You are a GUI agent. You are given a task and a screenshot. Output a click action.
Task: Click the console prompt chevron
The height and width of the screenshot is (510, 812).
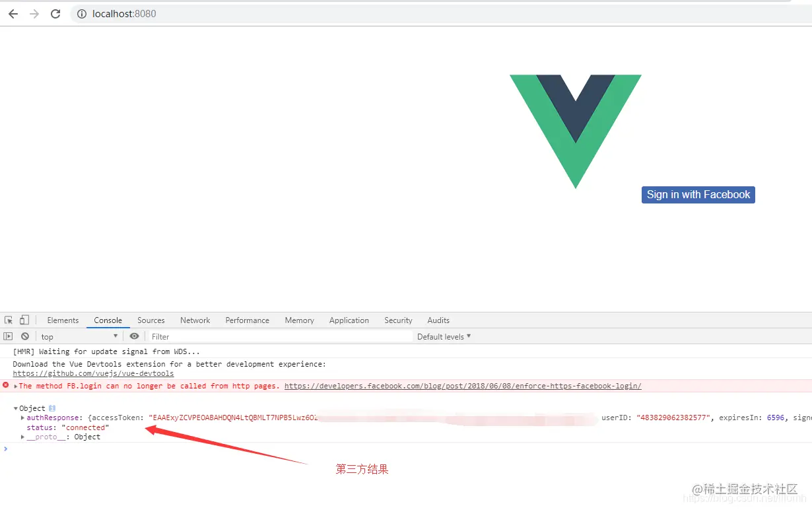6,449
